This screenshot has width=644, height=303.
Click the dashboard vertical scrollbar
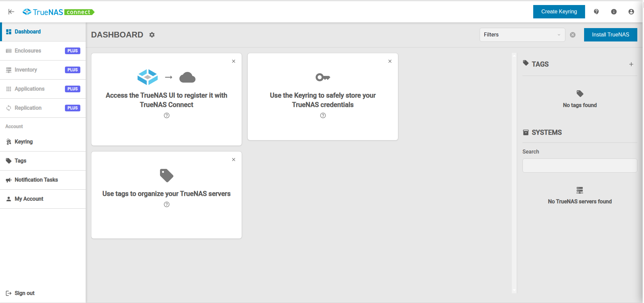[514, 173]
